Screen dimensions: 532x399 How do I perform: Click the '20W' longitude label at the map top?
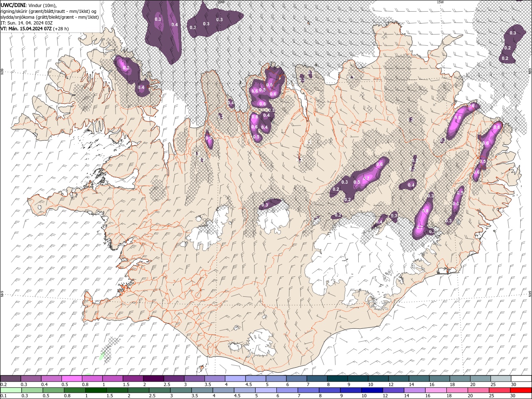[221, 2]
